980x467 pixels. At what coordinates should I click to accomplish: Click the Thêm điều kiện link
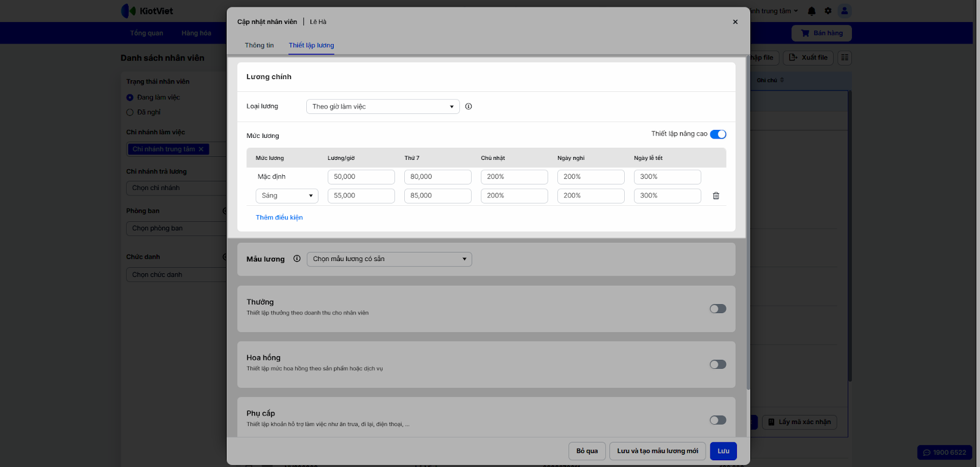point(279,218)
